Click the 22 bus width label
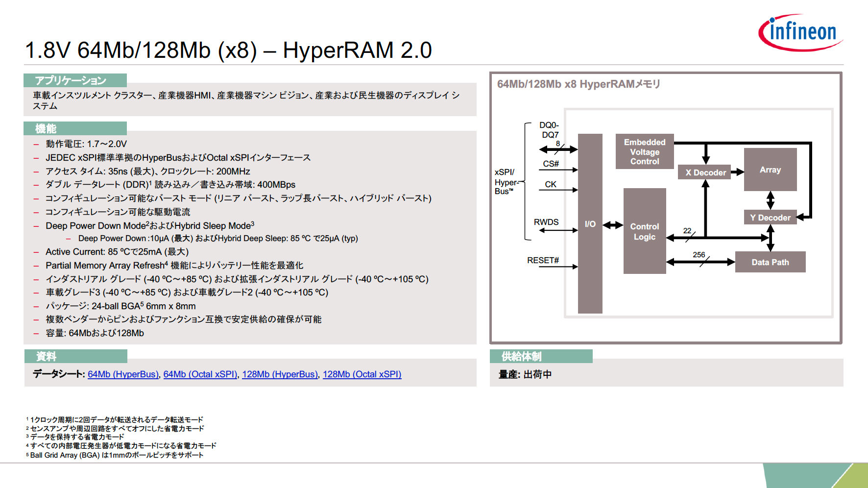This screenshot has height=488, width=868. tap(687, 231)
